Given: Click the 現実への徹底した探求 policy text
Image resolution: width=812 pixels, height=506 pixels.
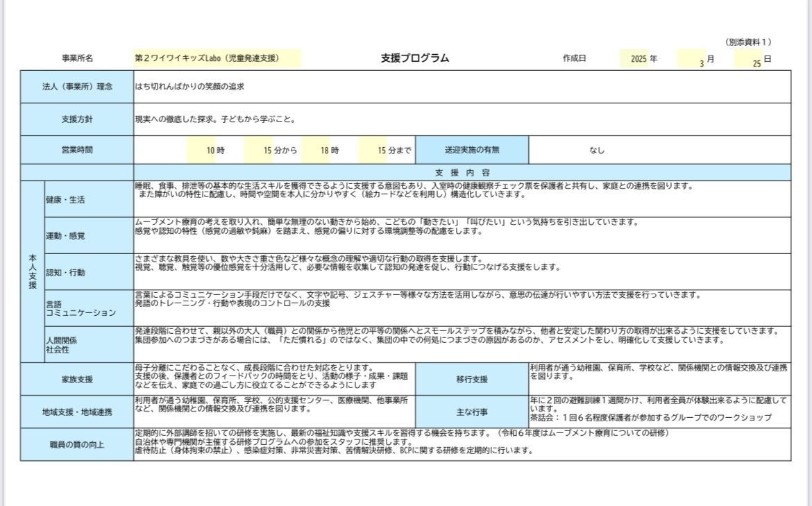Looking at the screenshot, I should tap(215, 119).
